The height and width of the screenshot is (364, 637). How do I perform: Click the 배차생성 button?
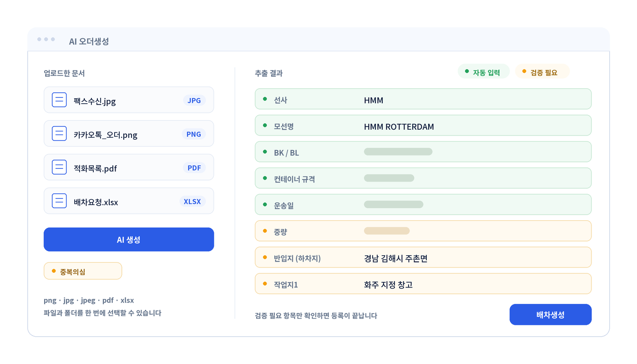(551, 314)
